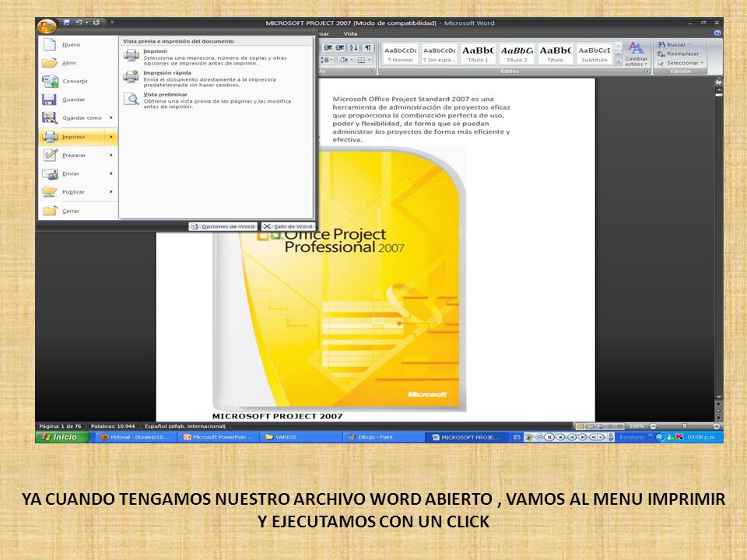Choose Guardar in the Office menu

point(78,100)
